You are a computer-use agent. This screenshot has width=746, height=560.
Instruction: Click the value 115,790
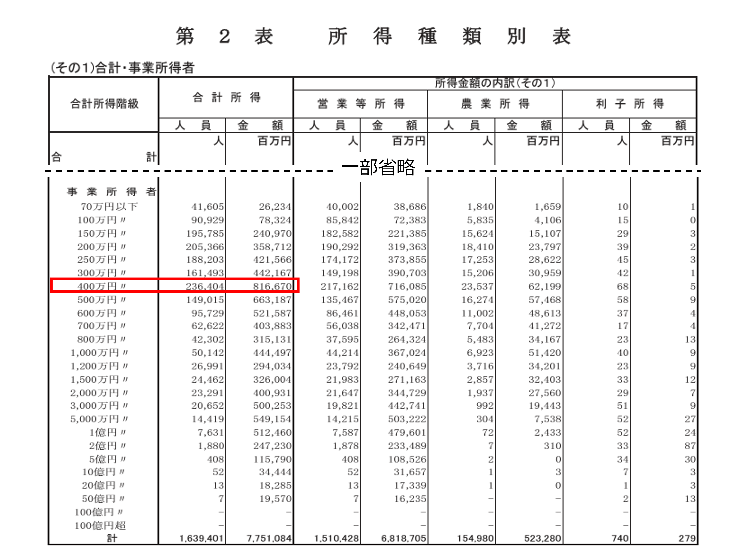(272, 460)
